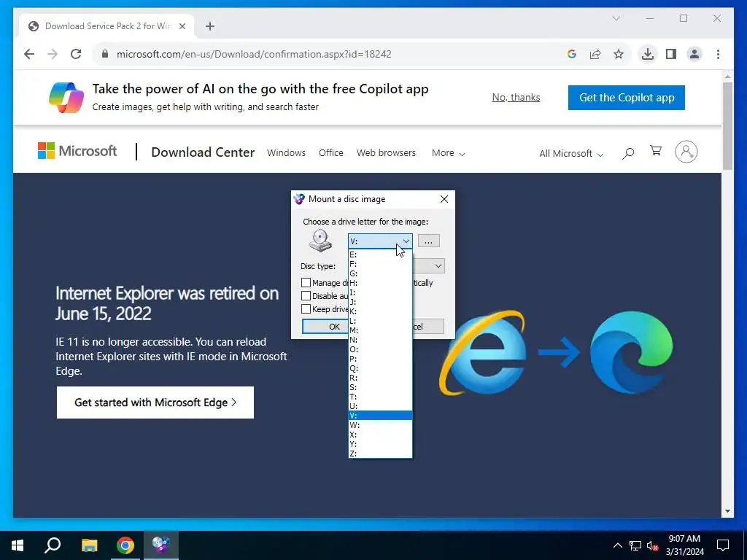Image resolution: width=747 pixels, height=560 pixels.
Task: Click the page vertical scrollbar thumb
Action: click(x=727, y=126)
